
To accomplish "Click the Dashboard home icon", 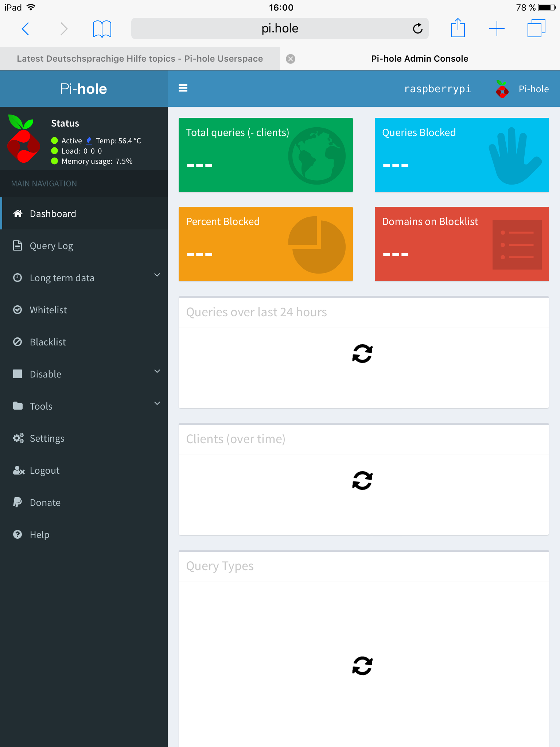I will 18,213.
